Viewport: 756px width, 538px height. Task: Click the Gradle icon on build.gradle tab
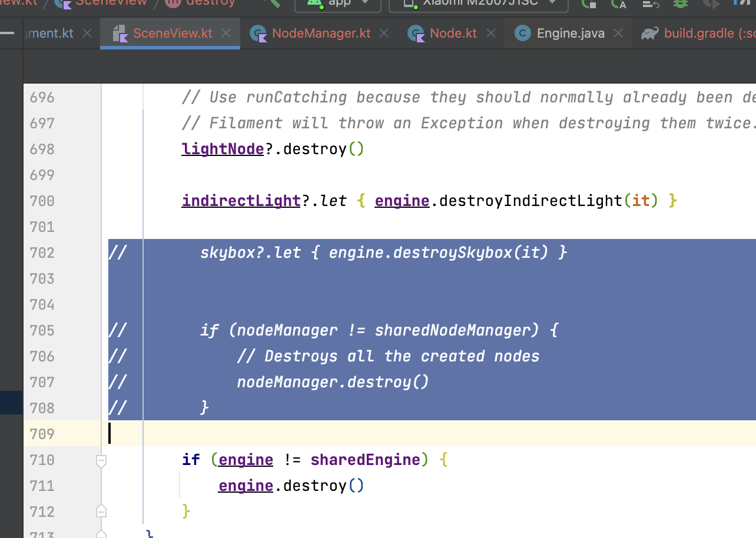[649, 33]
